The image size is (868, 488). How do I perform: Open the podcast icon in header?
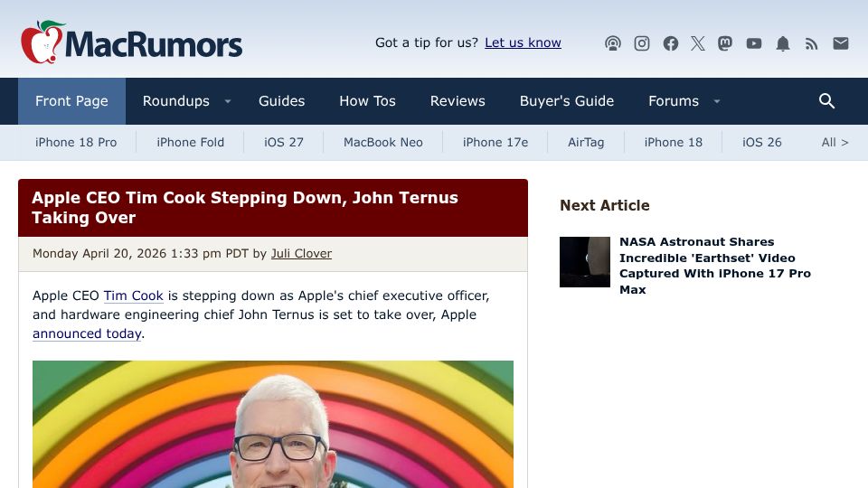(613, 43)
